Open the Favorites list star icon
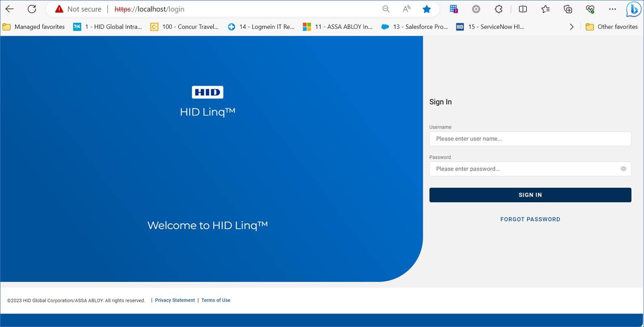Viewport: 644px width, 327px height. click(545, 9)
